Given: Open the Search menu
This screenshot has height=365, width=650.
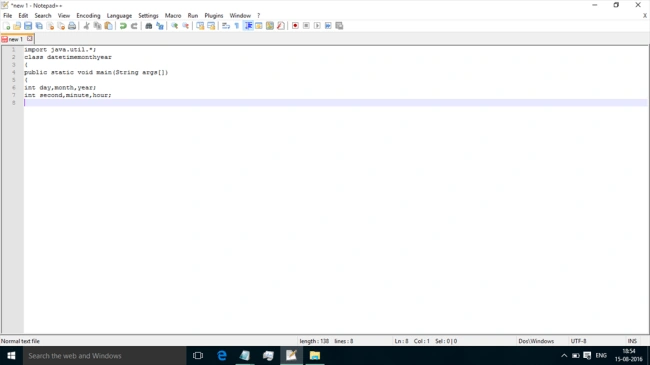Looking at the screenshot, I should (43, 15).
